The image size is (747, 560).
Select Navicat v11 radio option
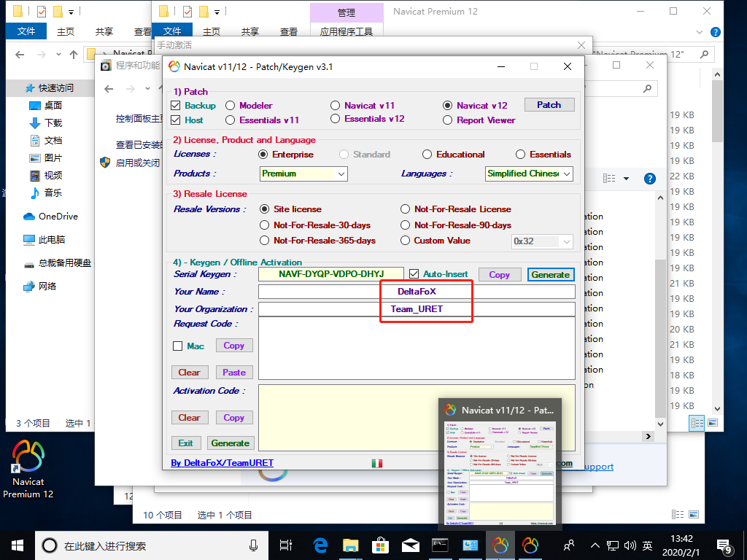[x=336, y=106]
